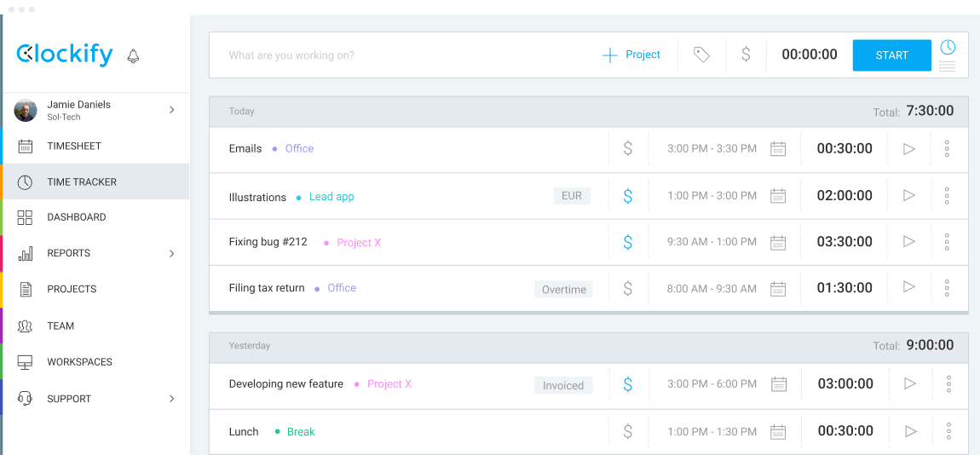Switch to timer mode clock icon
Viewport: 980px width, 455px height.
[948, 47]
